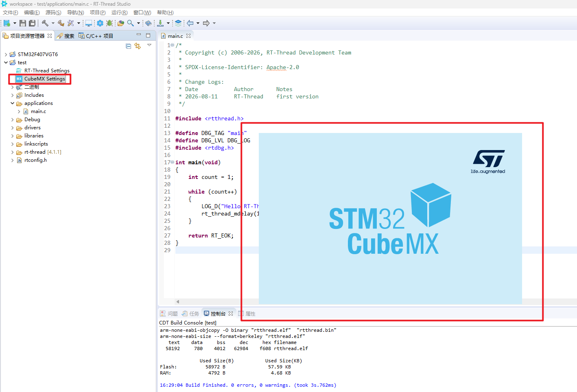Open the back navigation history dropdown
The width and height of the screenshot is (577, 392).
tap(198, 23)
